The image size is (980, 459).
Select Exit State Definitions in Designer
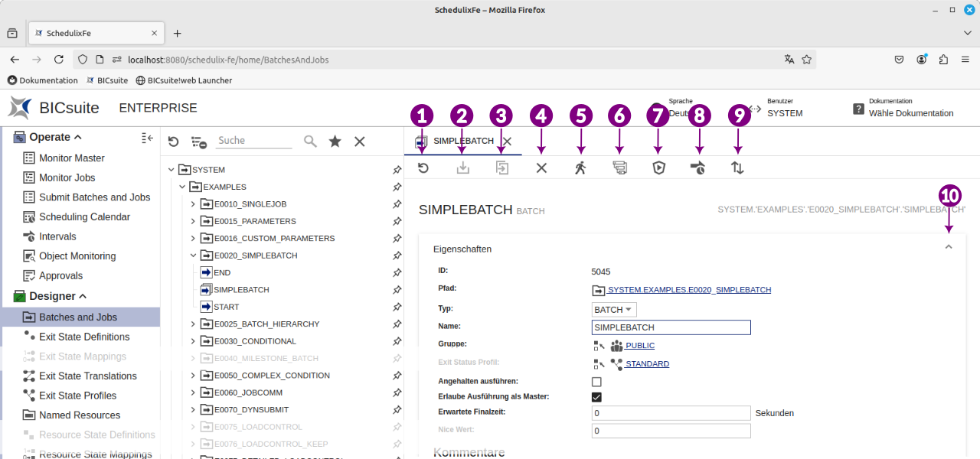84,337
